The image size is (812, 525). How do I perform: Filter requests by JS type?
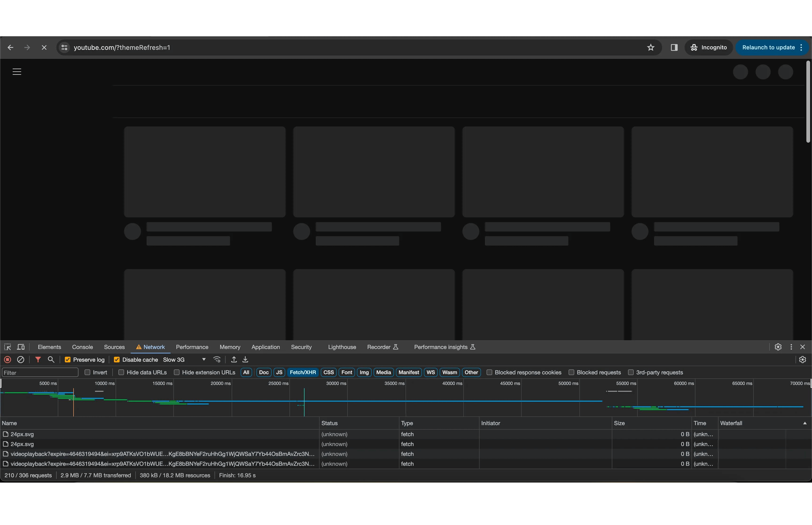[279, 372]
